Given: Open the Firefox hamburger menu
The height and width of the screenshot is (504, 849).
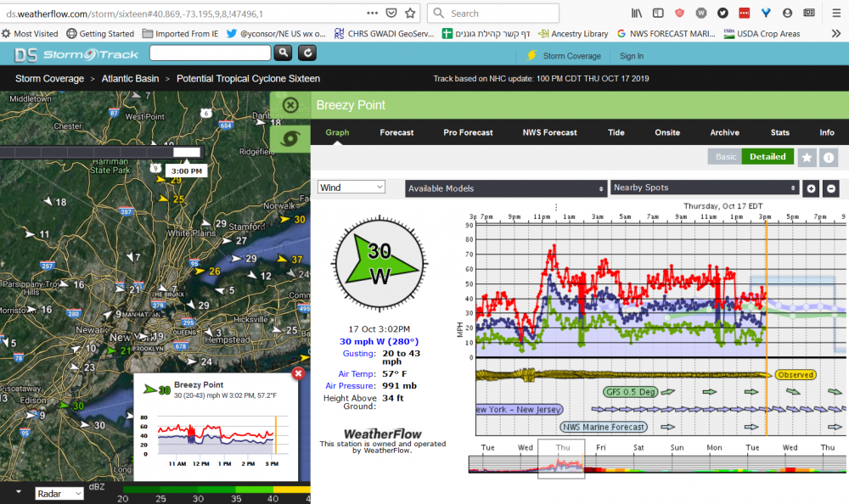Looking at the screenshot, I should click(836, 13).
